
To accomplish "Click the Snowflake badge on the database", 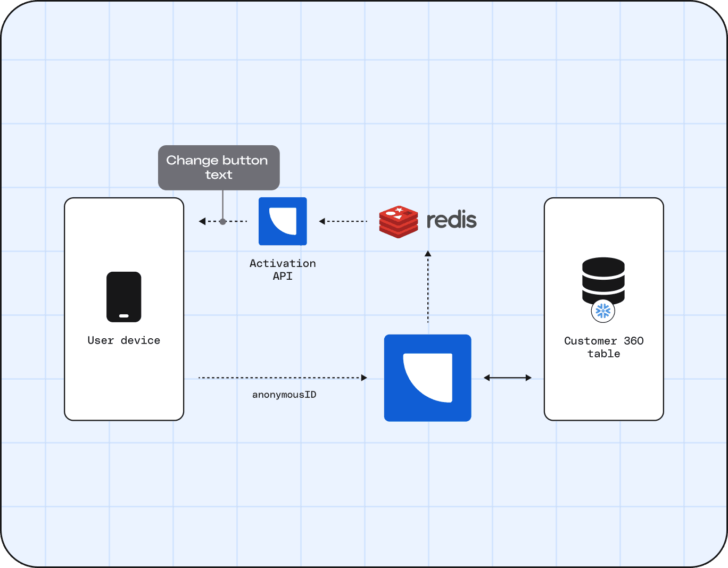I will [x=603, y=311].
